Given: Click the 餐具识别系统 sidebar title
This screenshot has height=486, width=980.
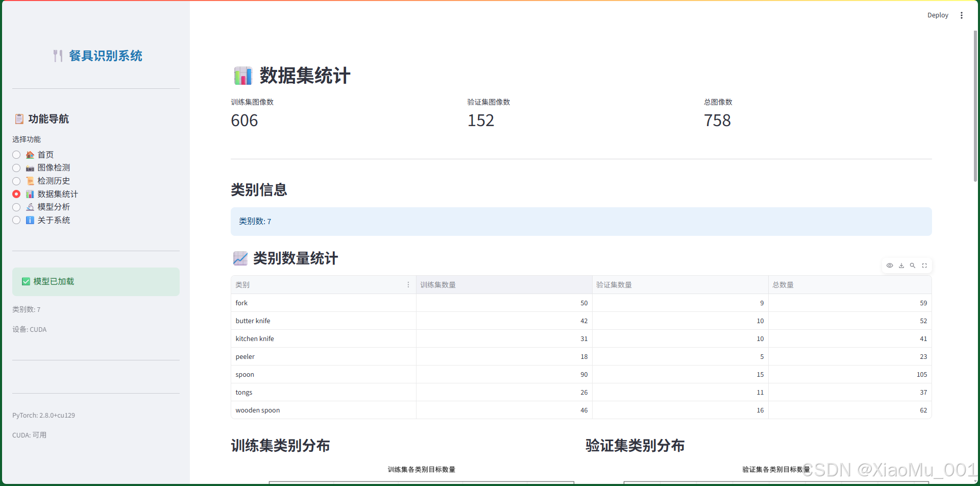Looking at the screenshot, I should 106,56.
